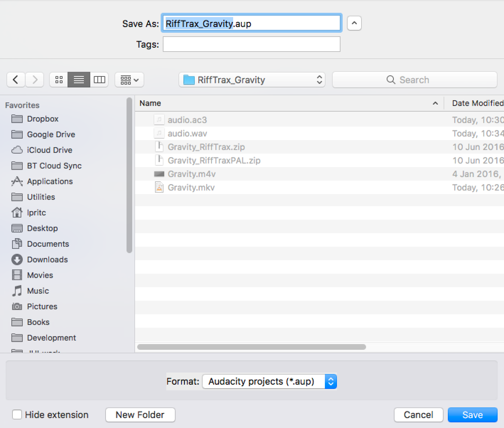Select the Gravity_RiffTrax.zip file

(320, 147)
